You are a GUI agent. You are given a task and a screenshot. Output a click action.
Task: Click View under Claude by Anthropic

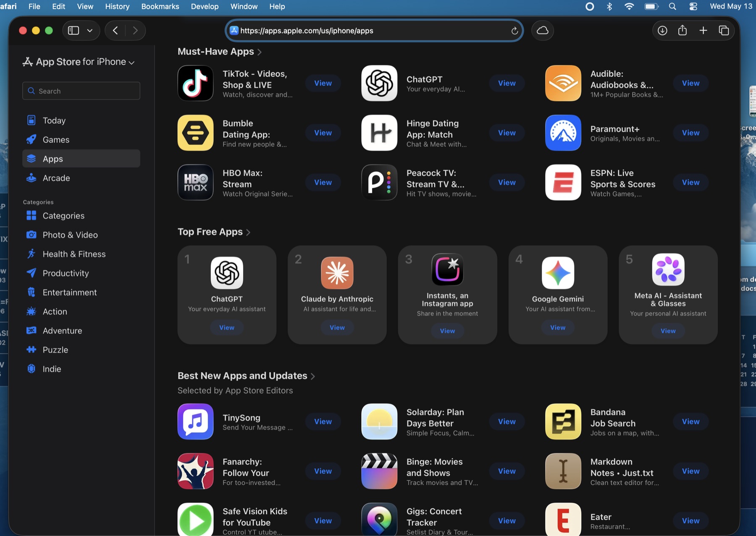(337, 327)
